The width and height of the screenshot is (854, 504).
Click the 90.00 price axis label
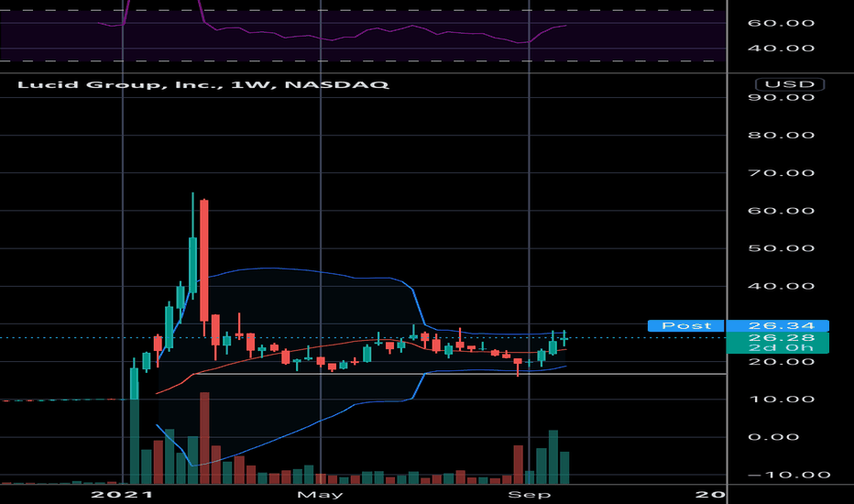(x=781, y=97)
